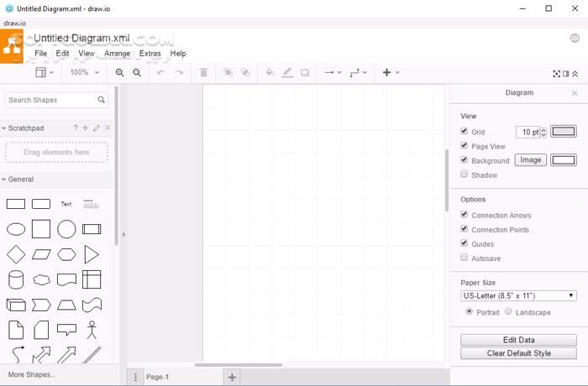
Task: Add a new page with plus button
Action: 232,377
